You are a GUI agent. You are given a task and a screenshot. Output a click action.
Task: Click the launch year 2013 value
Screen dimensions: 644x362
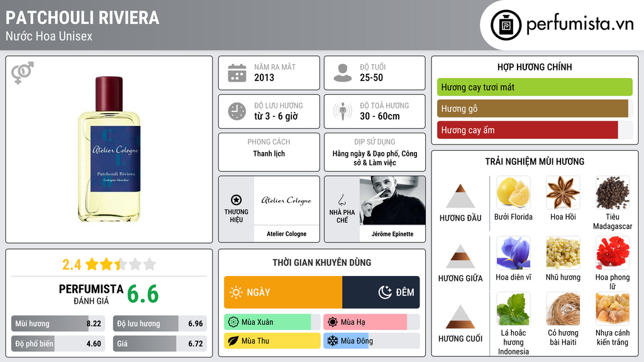click(264, 77)
